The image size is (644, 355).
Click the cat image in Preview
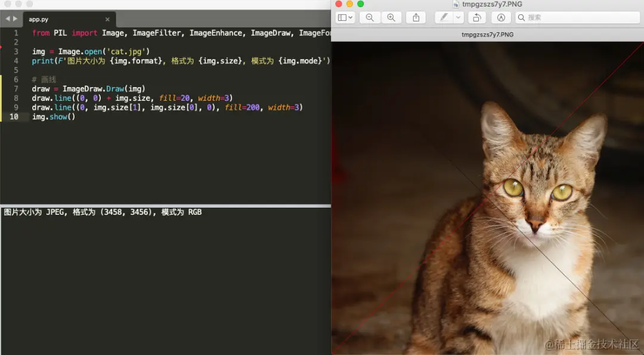[x=488, y=198]
